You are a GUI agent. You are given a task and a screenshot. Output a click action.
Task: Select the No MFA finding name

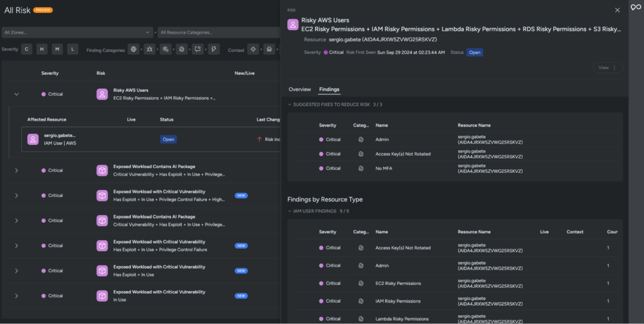(x=384, y=168)
